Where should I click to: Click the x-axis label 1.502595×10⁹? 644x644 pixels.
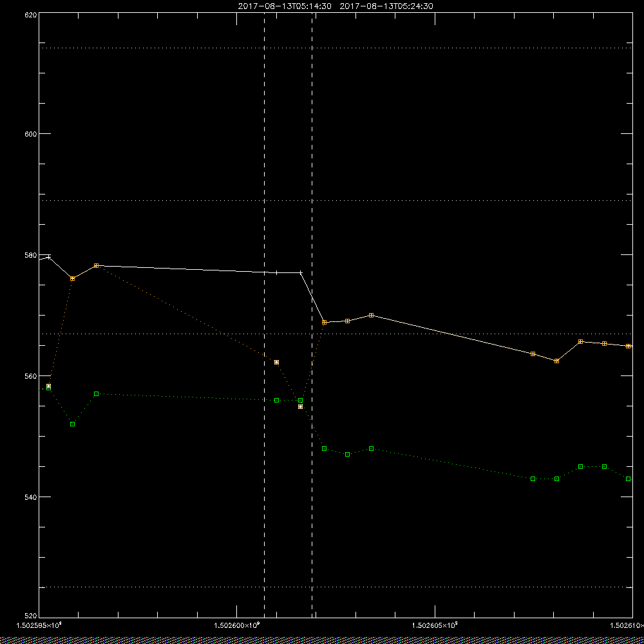[x=39, y=625]
